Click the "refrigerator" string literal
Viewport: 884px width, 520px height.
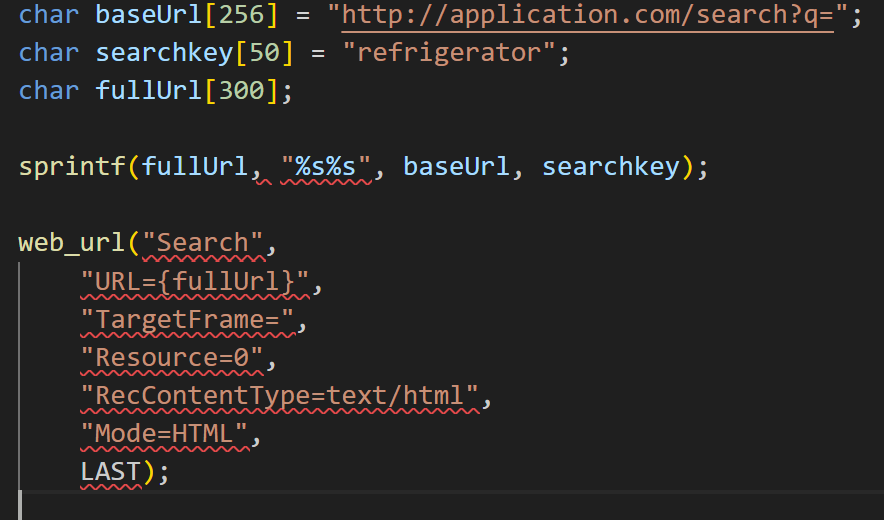[449, 53]
